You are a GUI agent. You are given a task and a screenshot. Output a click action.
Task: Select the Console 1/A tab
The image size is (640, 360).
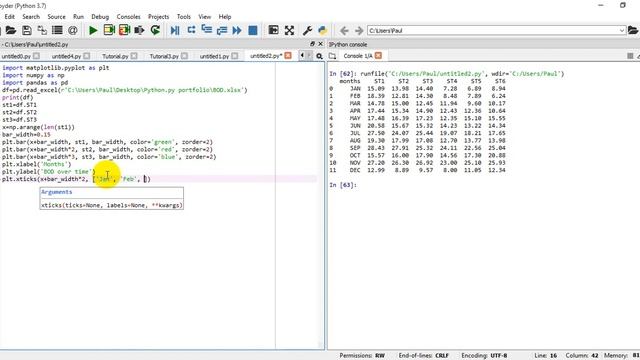358,56
